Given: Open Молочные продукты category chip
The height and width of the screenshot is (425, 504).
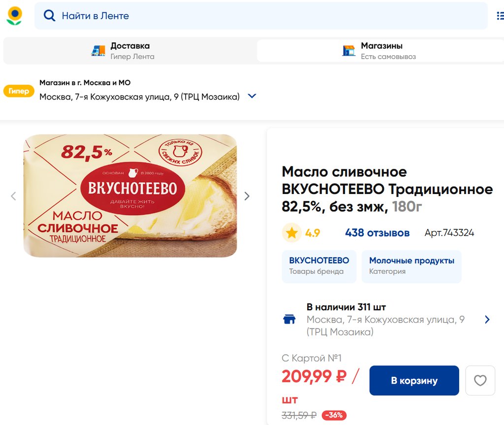Looking at the screenshot, I should pos(411,266).
